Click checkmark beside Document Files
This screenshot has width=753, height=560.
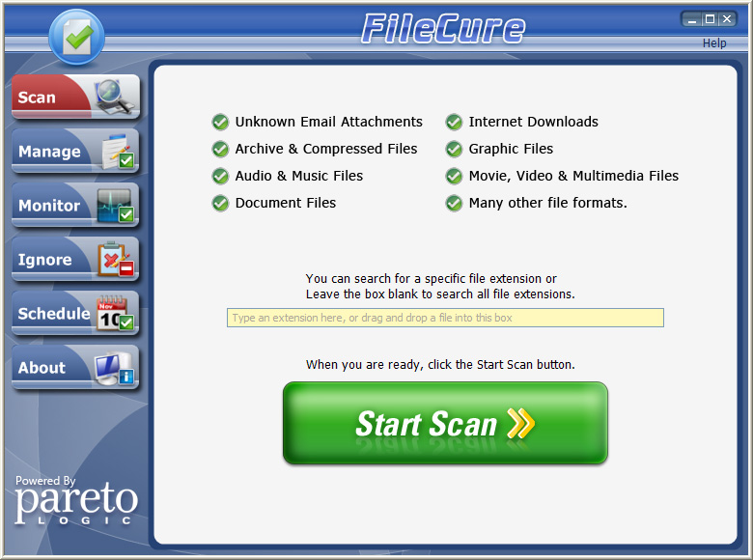pos(220,203)
